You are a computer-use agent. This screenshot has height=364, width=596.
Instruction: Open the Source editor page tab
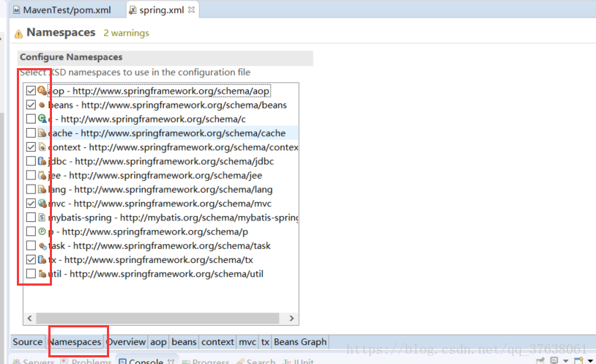pos(27,342)
